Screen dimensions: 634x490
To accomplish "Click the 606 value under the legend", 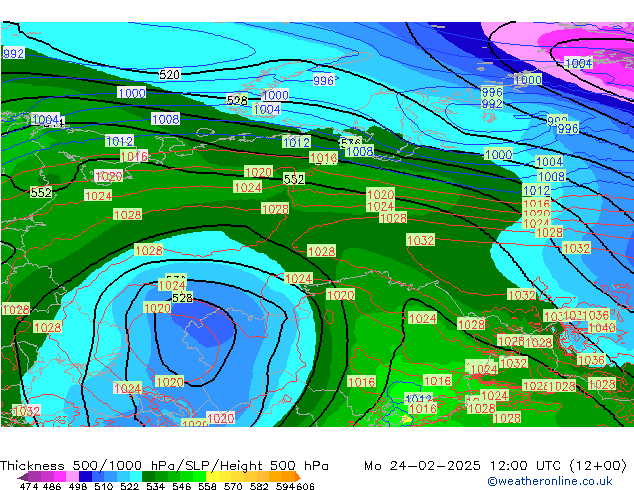I will point(305,486).
